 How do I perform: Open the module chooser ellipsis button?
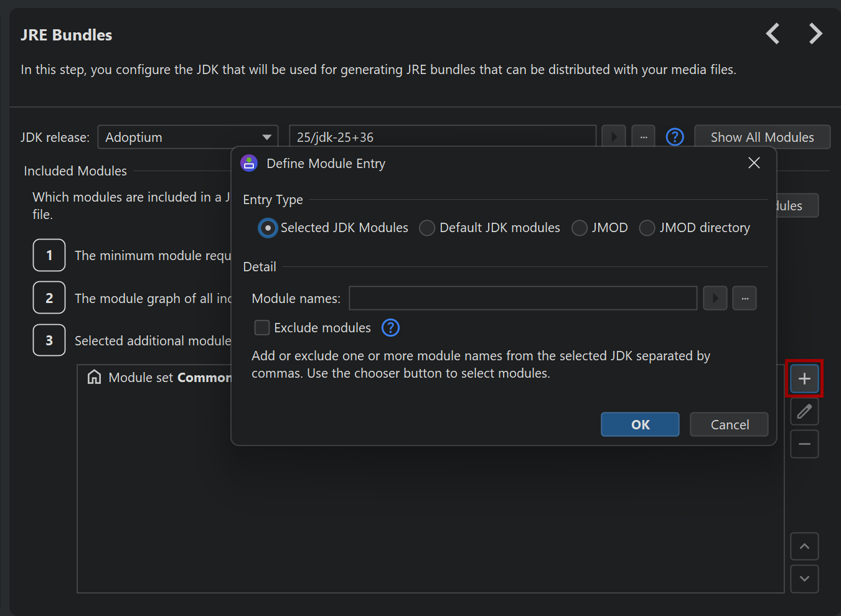tap(745, 298)
